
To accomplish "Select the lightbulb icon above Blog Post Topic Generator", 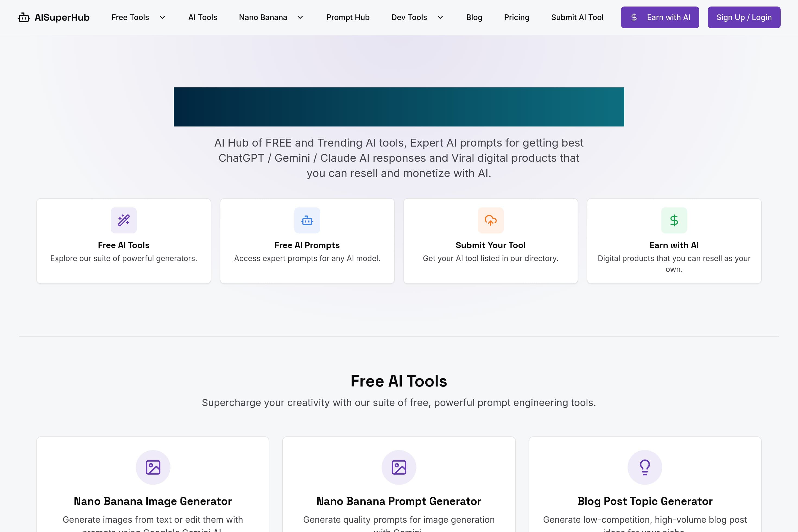I will (645, 467).
